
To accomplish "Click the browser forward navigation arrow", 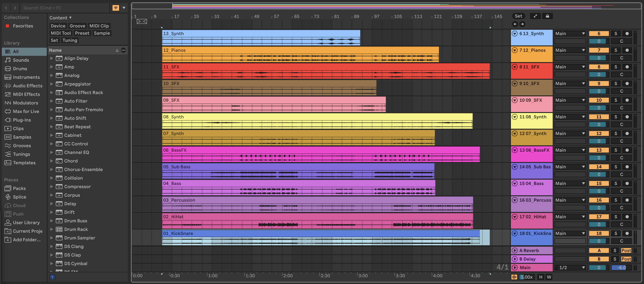I will [x=15, y=8].
